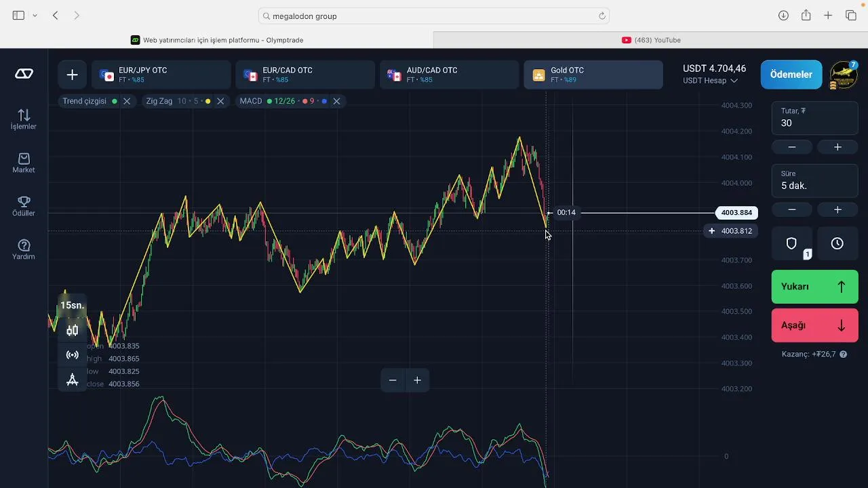The width and height of the screenshot is (868, 488).
Task: Increase the Süre duration
Action: point(837,209)
